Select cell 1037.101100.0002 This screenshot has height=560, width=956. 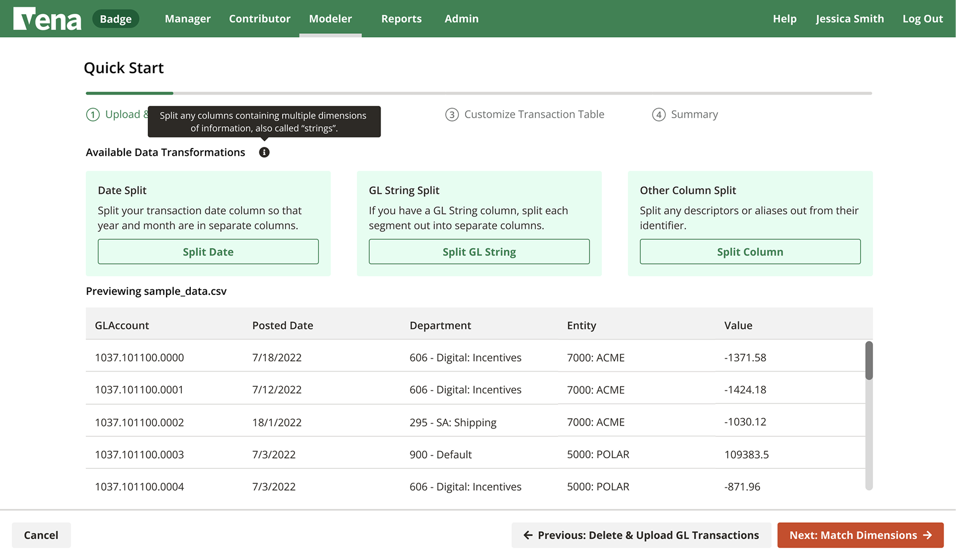(x=139, y=422)
